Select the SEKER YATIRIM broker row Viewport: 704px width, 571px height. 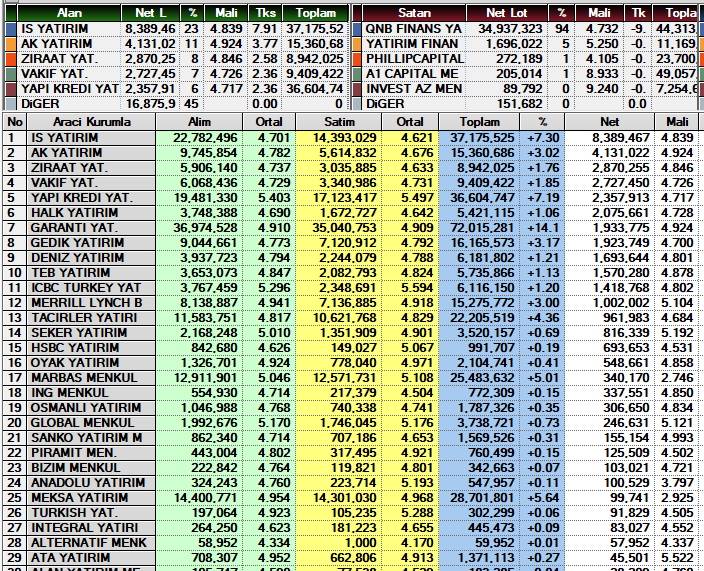(351, 333)
